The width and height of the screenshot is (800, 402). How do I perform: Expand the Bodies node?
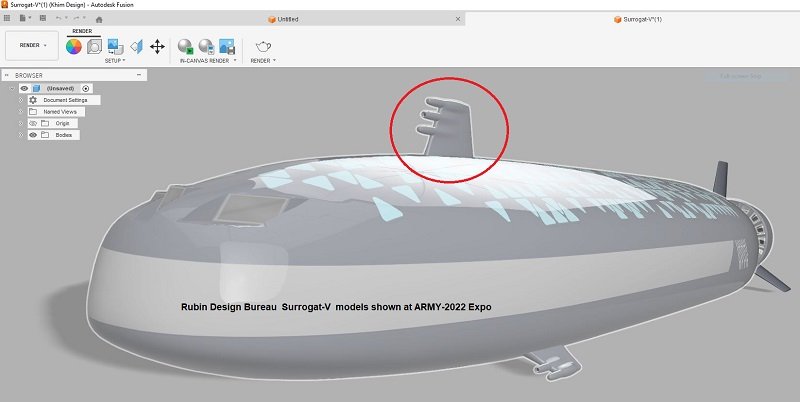[x=21, y=135]
